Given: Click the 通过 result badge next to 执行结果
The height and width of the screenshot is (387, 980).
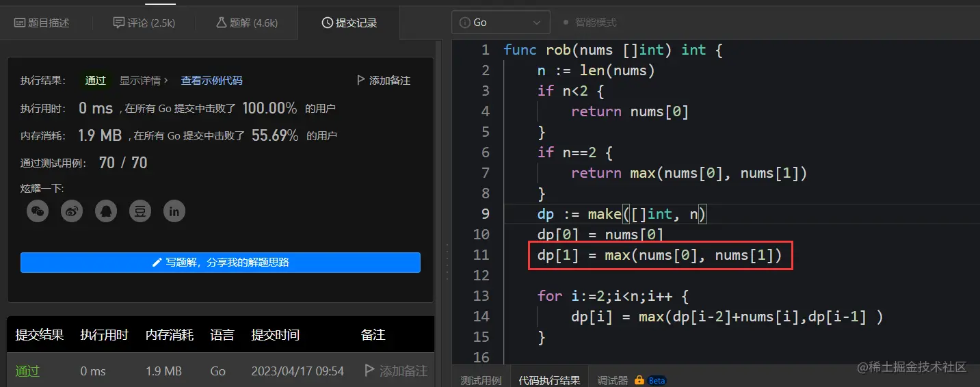Looking at the screenshot, I should pos(96,80).
